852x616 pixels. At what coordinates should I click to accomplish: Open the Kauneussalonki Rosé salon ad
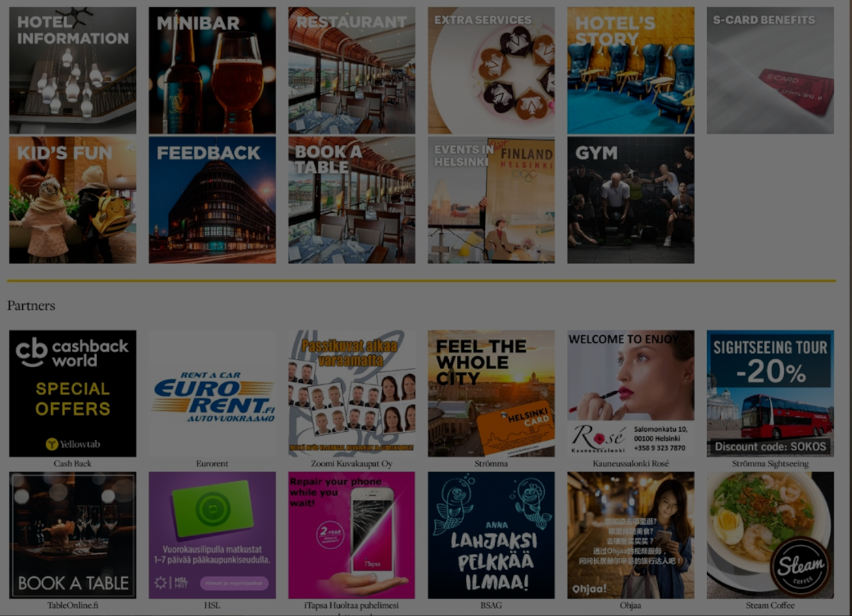pyautogui.click(x=631, y=394)
